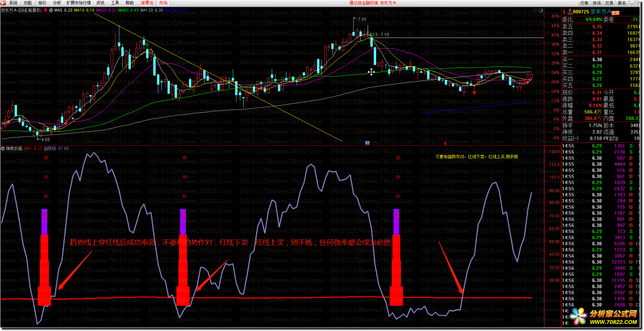Click the 4.89 low price label on chart

pyautogui.click(x=46, y=139)
